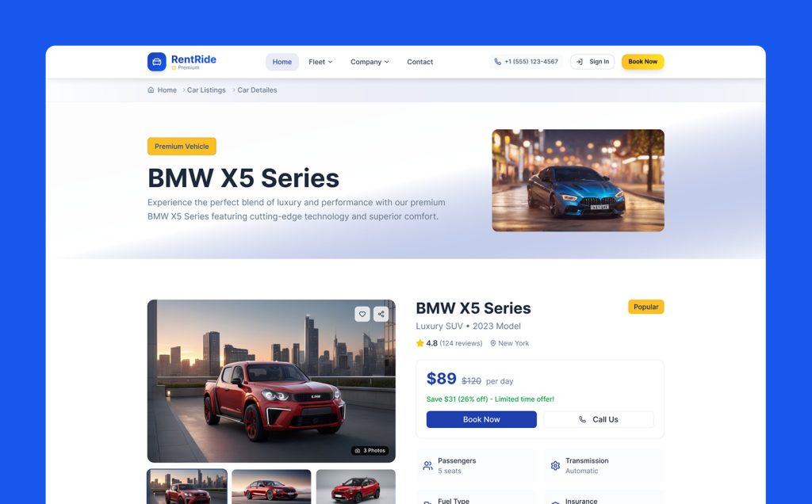
Task: Open the Contact nav item
Action: click(420, 62)
